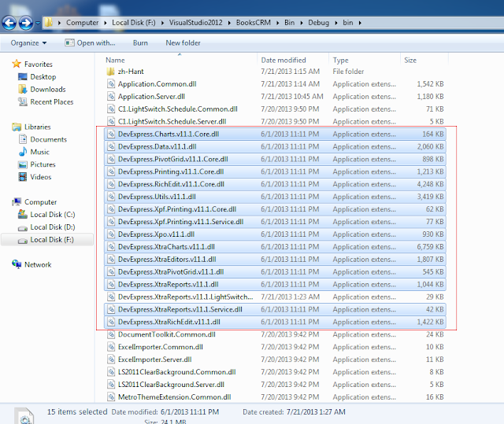Go to Computer in address bar
504x424 pixels.
(x=82, y=23)
